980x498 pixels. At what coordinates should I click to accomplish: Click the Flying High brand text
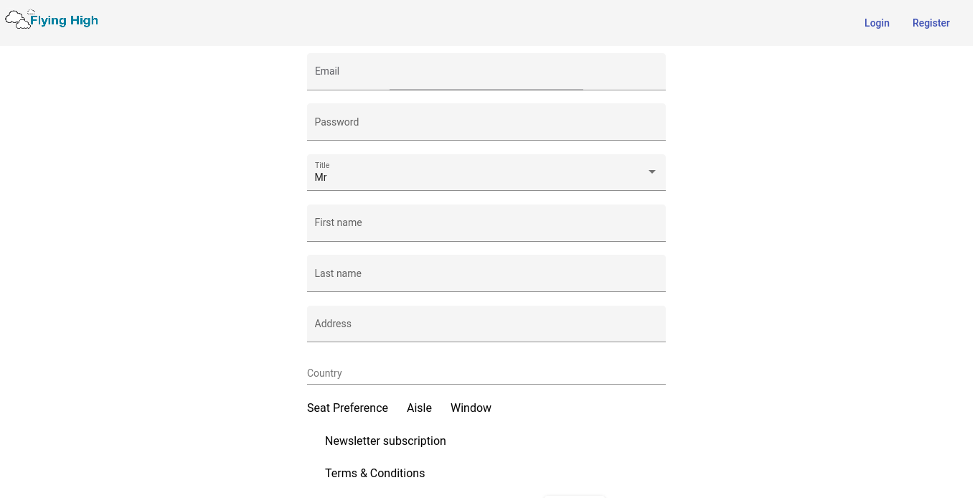coord(64,21)
